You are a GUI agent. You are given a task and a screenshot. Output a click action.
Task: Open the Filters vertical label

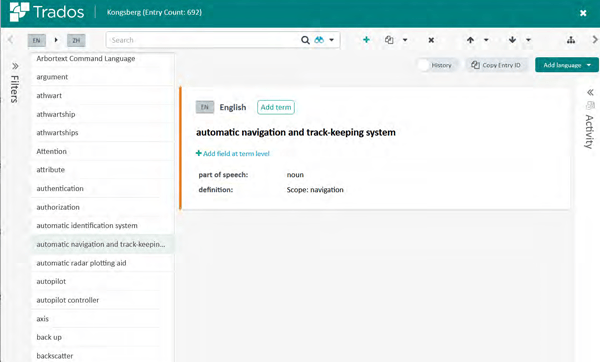click(15, 89)
